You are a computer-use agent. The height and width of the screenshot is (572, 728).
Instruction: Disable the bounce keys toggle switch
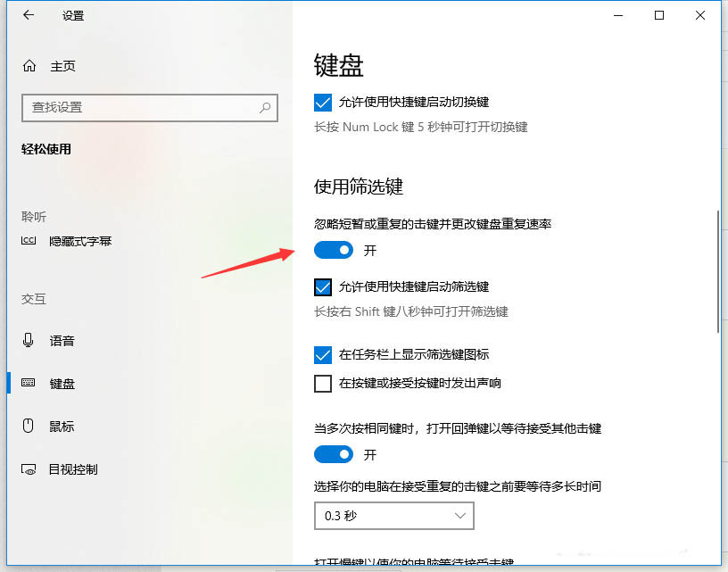pyautogui.click(x=334, y=454)
